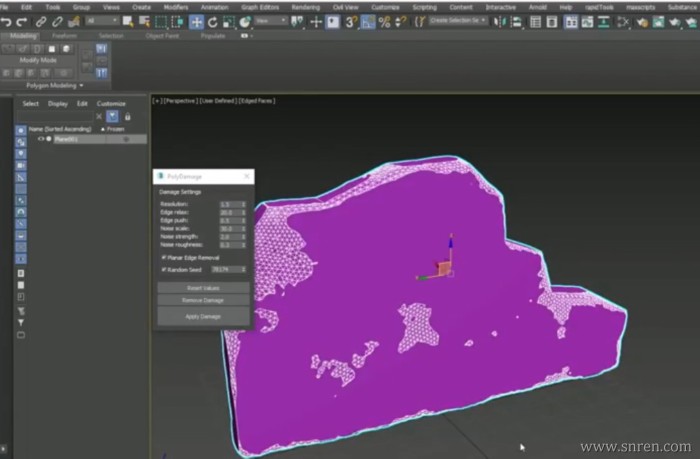
Task: Toggle the Random Seed checkbox
Action: click(x=163, y=269)
